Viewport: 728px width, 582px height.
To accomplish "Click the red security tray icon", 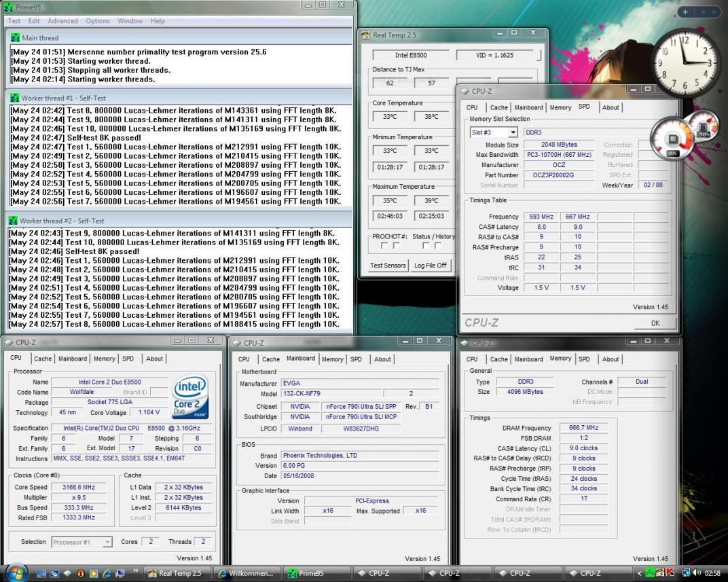I will (670, 573).
